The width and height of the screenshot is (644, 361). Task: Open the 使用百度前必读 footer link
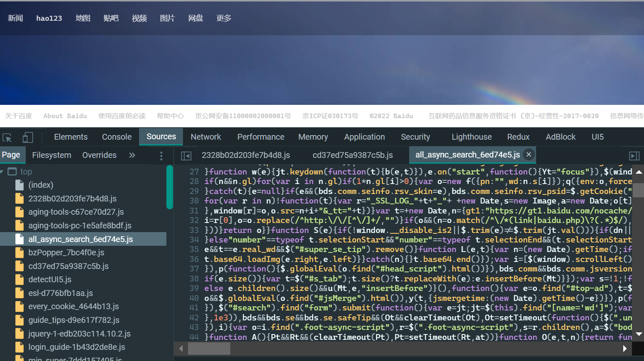(x=122, y=116)
